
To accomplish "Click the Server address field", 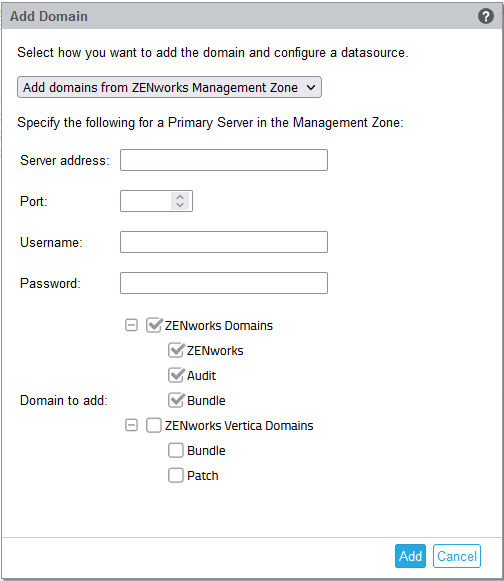I will tap(224, 160).
